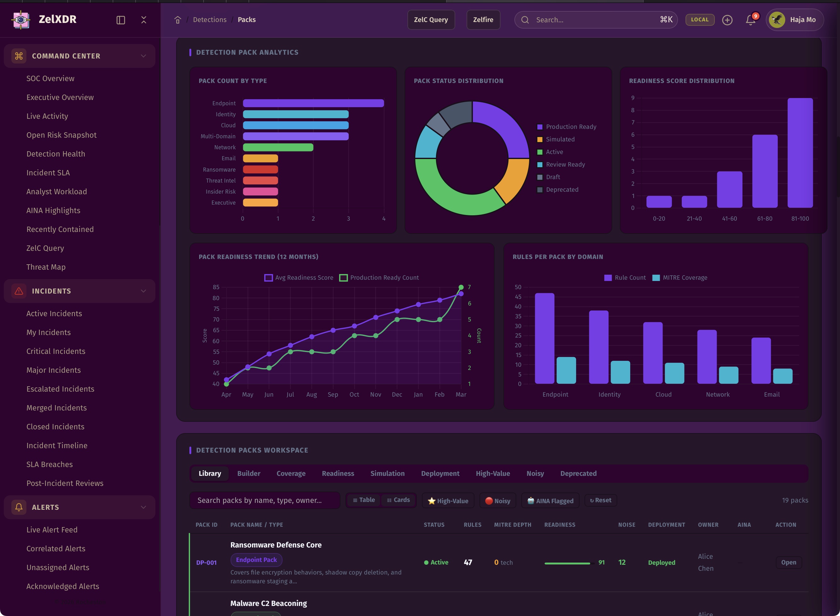
Task: Toggle the sidebar panel layout icon
Action: pyautogui.click(x=120, y=20)
